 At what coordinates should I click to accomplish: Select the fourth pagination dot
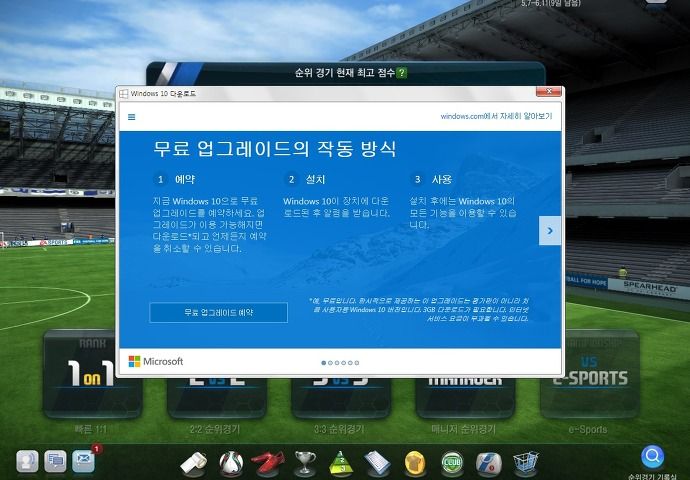coord(344,363)
